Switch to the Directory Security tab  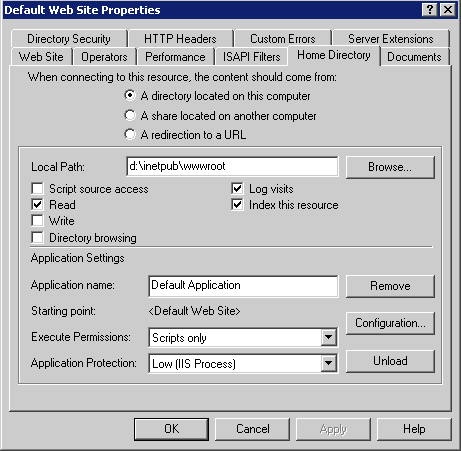pos(69,39)
